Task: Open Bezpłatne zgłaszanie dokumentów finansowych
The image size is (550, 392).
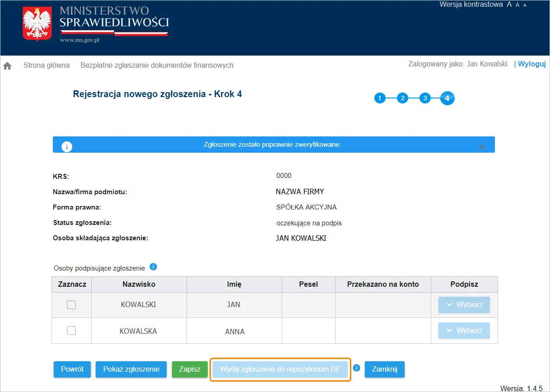Action: (x=157, y=65)
